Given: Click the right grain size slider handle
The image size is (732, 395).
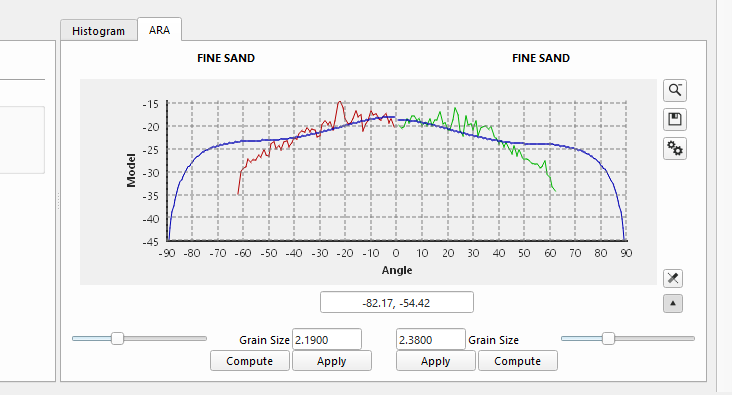Looking at the screenshot, I should pos(608,339).
